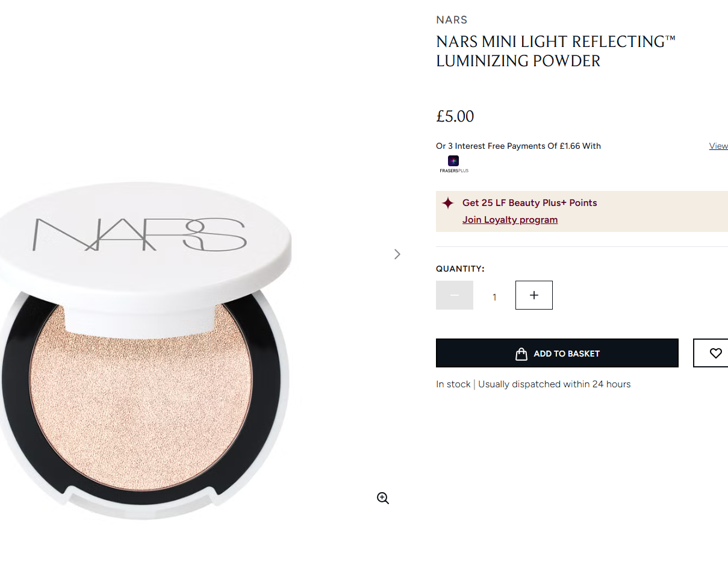Select the quantity number field
The height and width of the screenshot is (571, 728).
point(494,297)
